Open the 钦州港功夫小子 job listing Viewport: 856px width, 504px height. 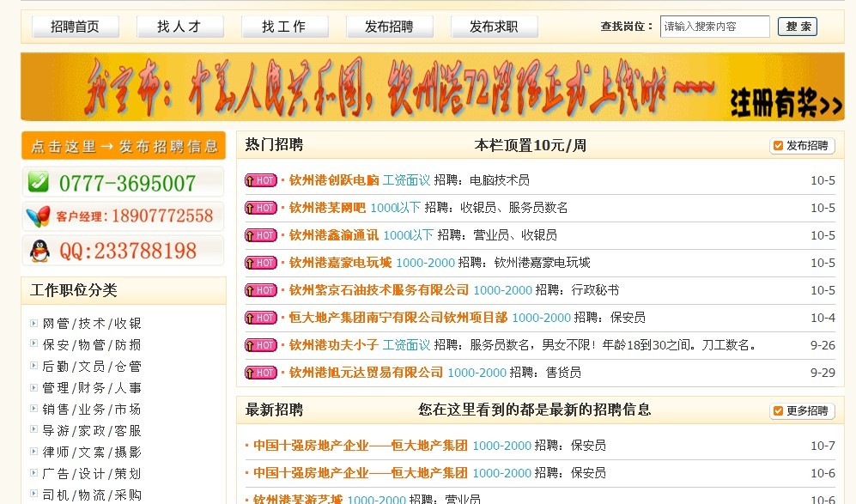tap(334, 345)
